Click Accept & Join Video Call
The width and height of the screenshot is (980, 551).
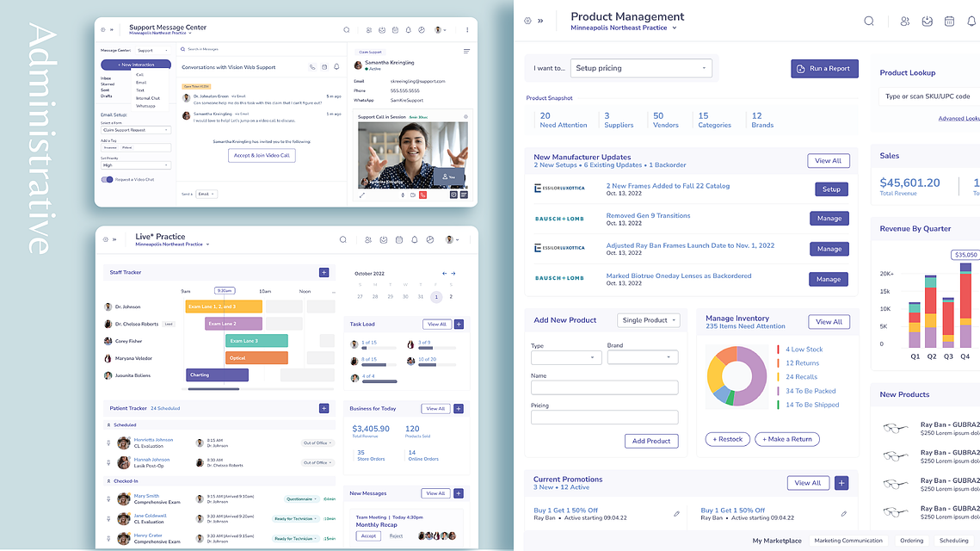(262, 155)
